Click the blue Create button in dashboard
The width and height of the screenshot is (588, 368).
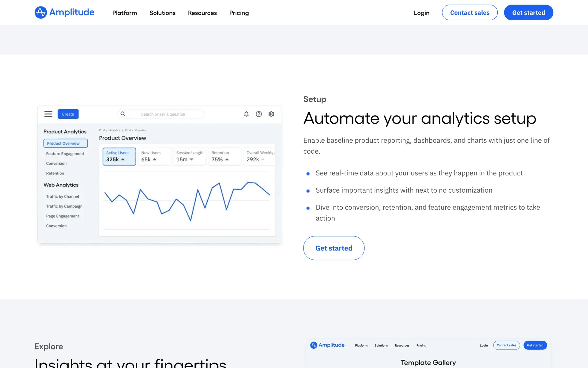pyautogui.click(x=68, y=114)
